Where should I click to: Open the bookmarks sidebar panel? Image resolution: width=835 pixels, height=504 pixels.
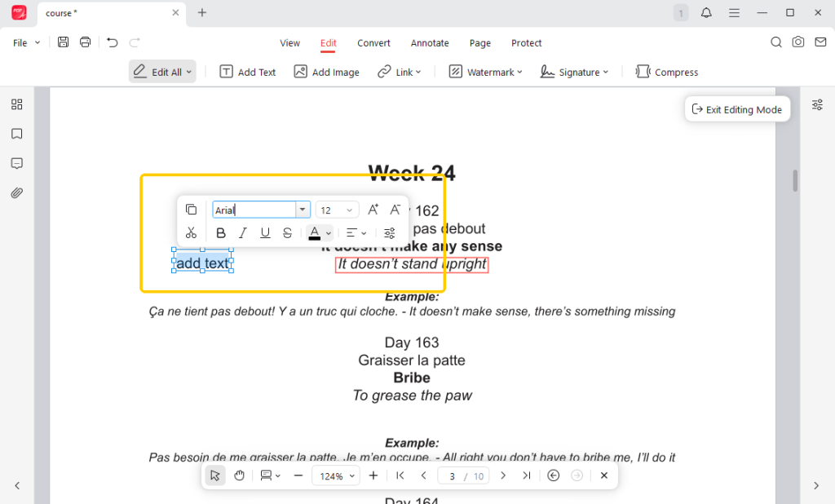17,134
